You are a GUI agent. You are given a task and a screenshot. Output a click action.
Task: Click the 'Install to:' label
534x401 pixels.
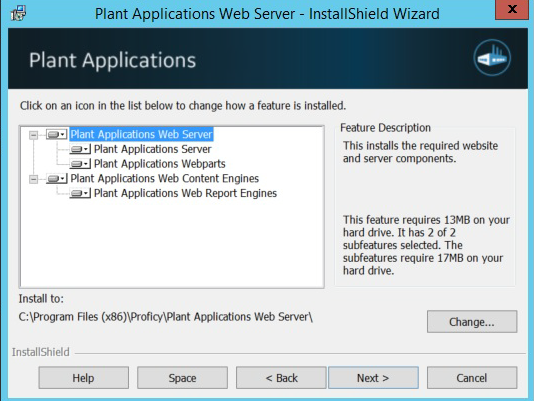[41, 299]
